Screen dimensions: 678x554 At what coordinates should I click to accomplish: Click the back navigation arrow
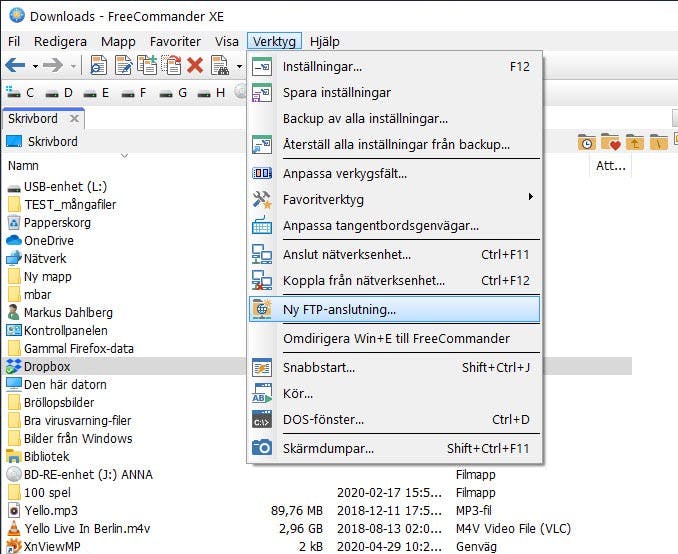coord(16,66)
